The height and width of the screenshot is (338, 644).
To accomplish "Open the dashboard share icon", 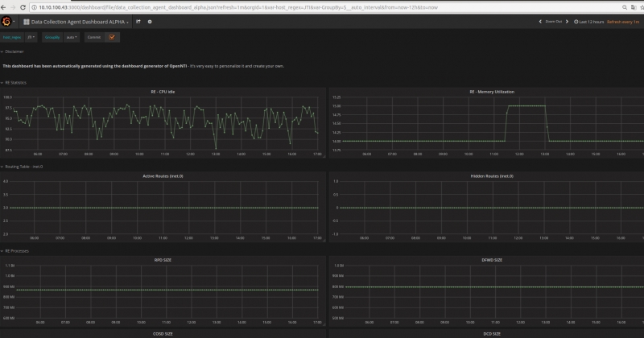I will (x=138, y=22).
